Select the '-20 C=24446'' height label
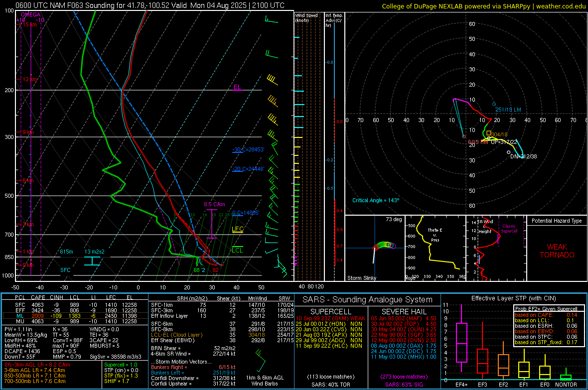Viewport: 588px width, 390px height. pyautogui.click(x=248, y=169)
